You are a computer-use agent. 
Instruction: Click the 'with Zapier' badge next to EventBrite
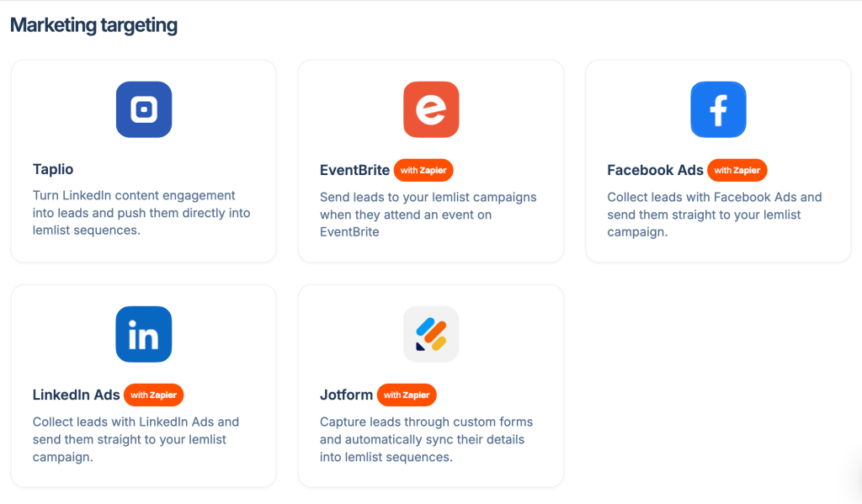point(423,170)
